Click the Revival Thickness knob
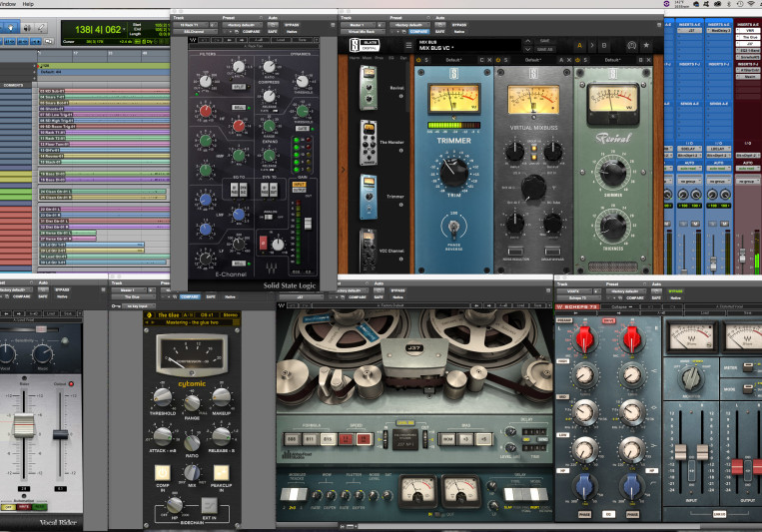The image size is (762, 532). coord(613,227)
